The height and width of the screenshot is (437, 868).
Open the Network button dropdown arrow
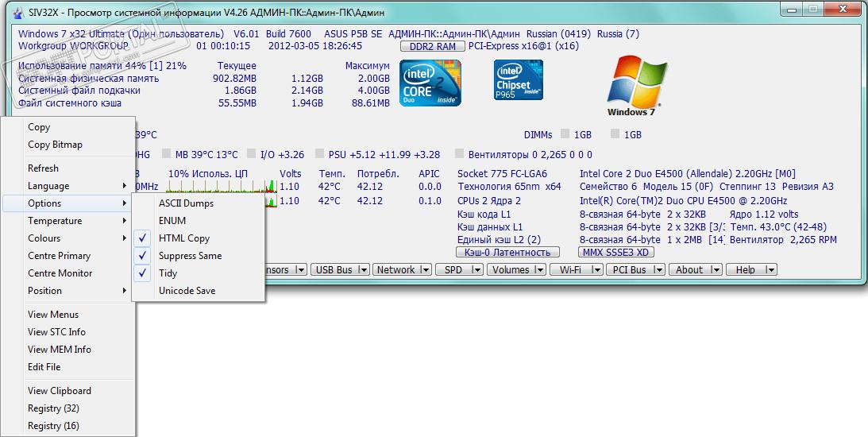[x=425, y=269]
